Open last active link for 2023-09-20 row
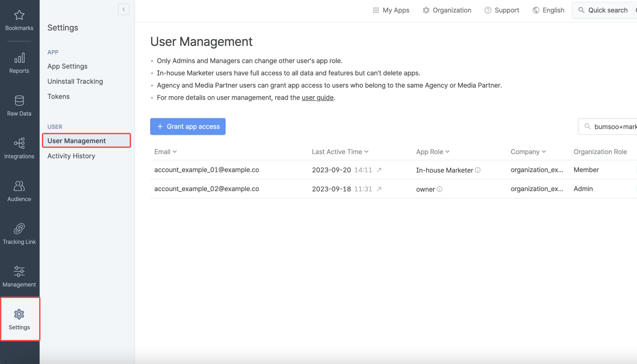637x364 pixels. (379, 170)
